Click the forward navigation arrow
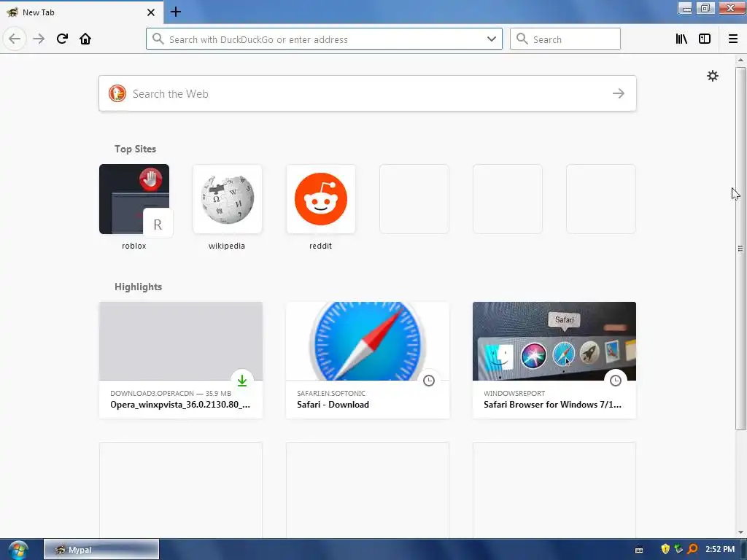Viewport: 747px width, 560px height. 39,39
